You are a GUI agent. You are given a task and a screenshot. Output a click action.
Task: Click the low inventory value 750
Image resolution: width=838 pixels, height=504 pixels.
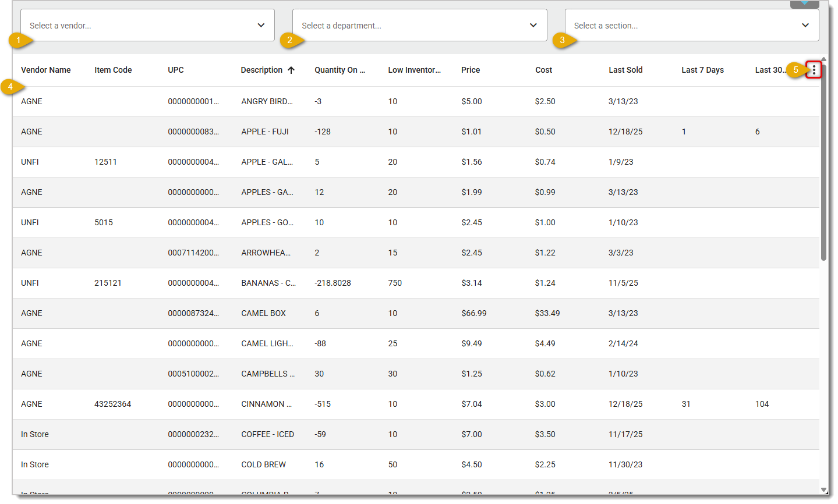(x=395, y=283)
